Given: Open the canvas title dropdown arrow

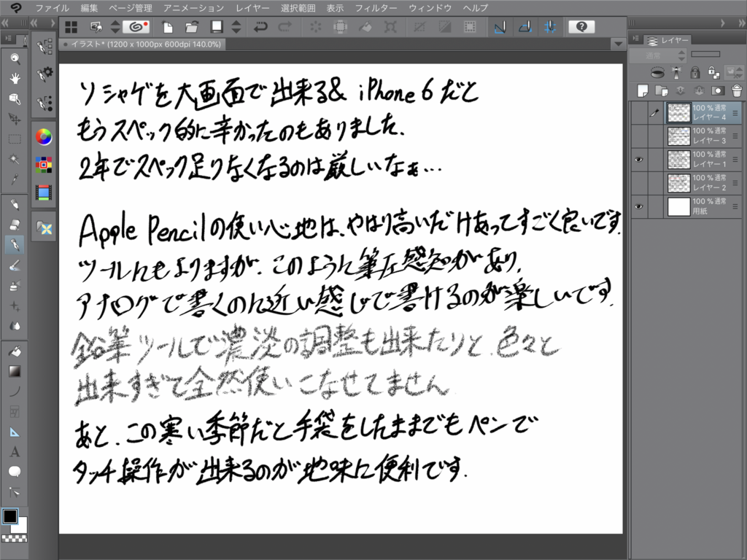Looking at the screenshot, I should coord(616,43).
